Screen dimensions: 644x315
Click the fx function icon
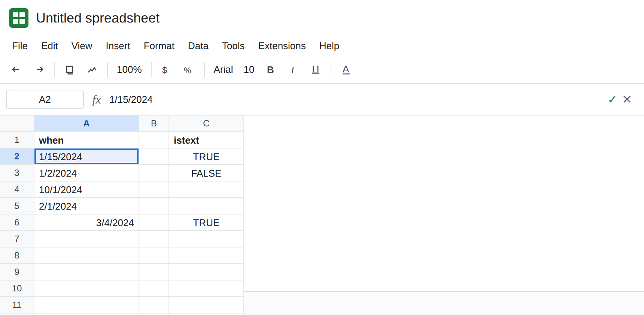(97, 99)
